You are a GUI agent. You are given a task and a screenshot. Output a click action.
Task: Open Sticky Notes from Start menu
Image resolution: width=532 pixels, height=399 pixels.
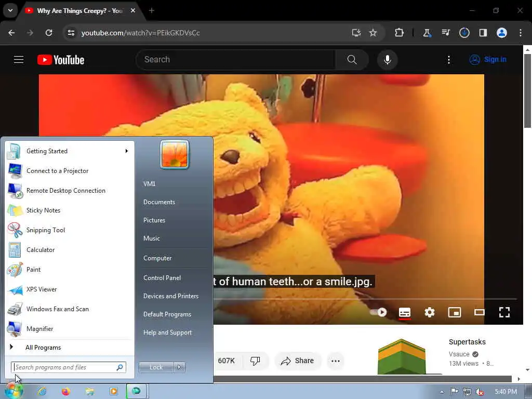coord(70,210)
